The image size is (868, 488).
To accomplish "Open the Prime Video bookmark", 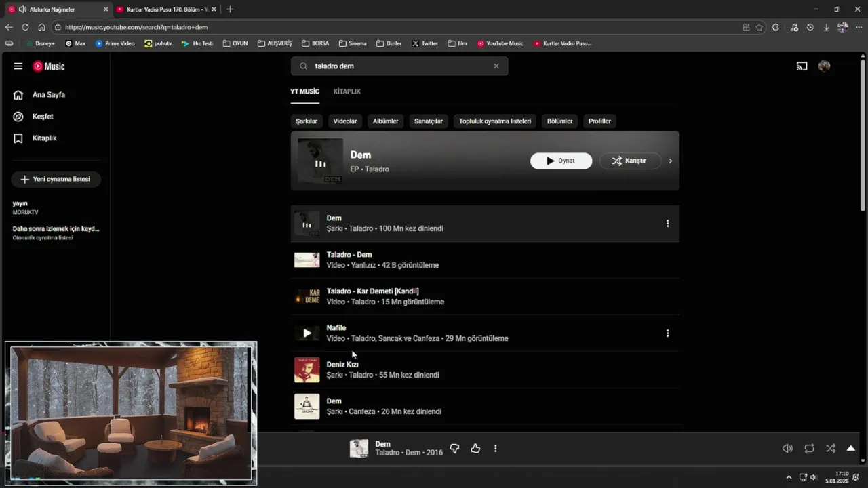I will [x=115, y=43].
